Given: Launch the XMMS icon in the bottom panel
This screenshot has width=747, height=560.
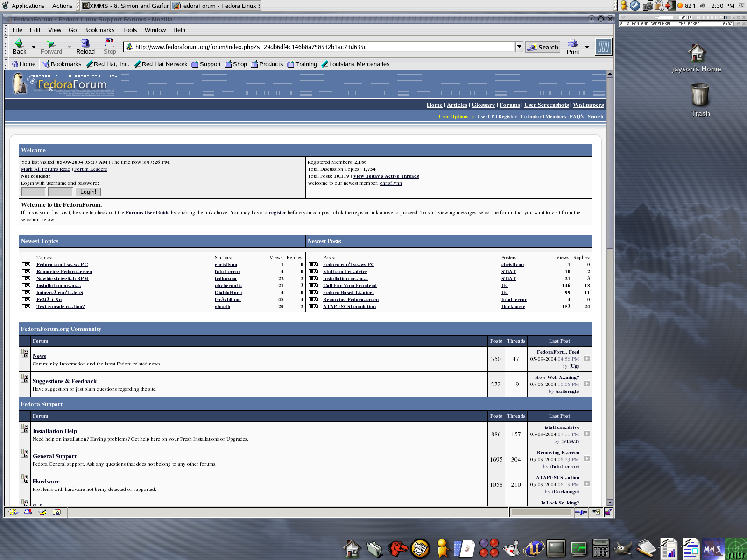Looking at the screenshot, I should pyautogui.click(x=713, y=548).
